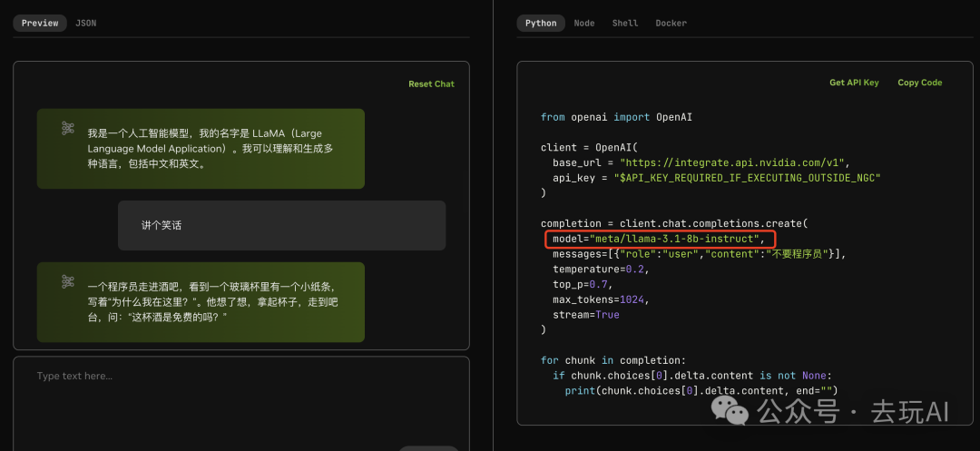The width and height of the screenshot is (980, 451).
Task: Click the max_tokens=1024 code line
Action: point(602,299)
